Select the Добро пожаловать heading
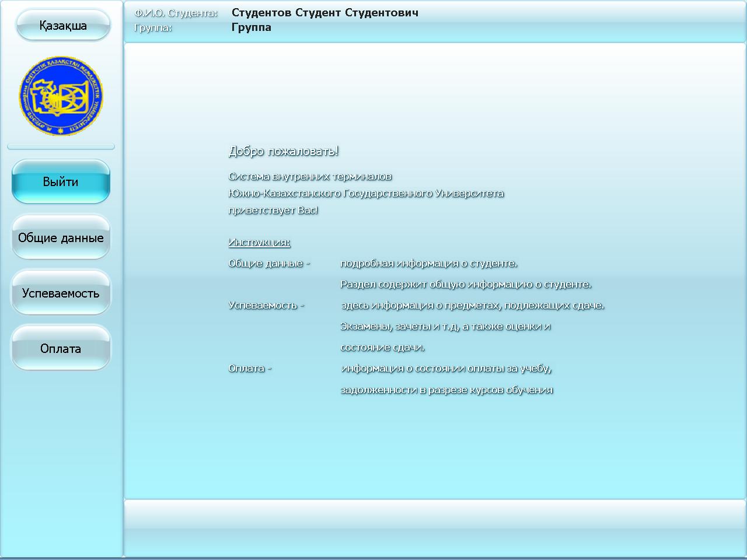The image size is (747, 560). [x=283, y=150]
